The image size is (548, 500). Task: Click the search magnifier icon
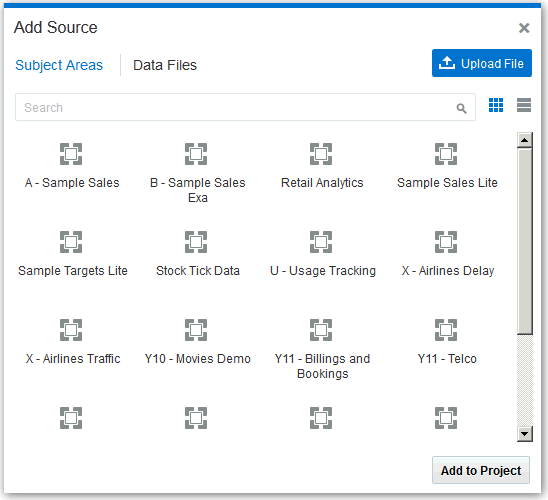tap(461, 108)
